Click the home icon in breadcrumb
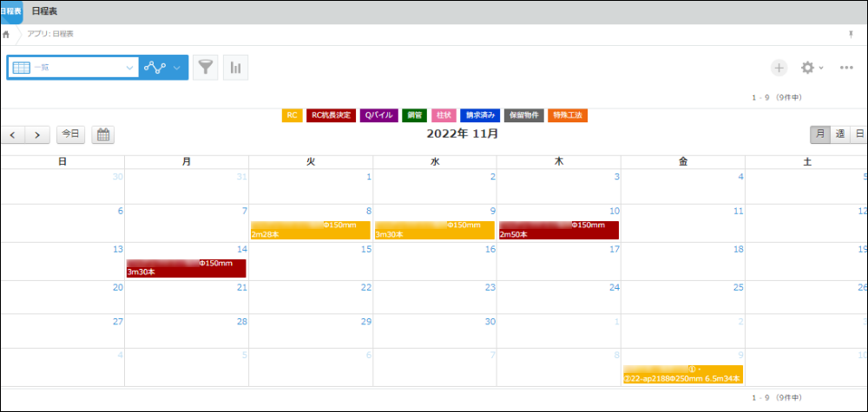The image size is (868, 412). click(x=7, y=35)
